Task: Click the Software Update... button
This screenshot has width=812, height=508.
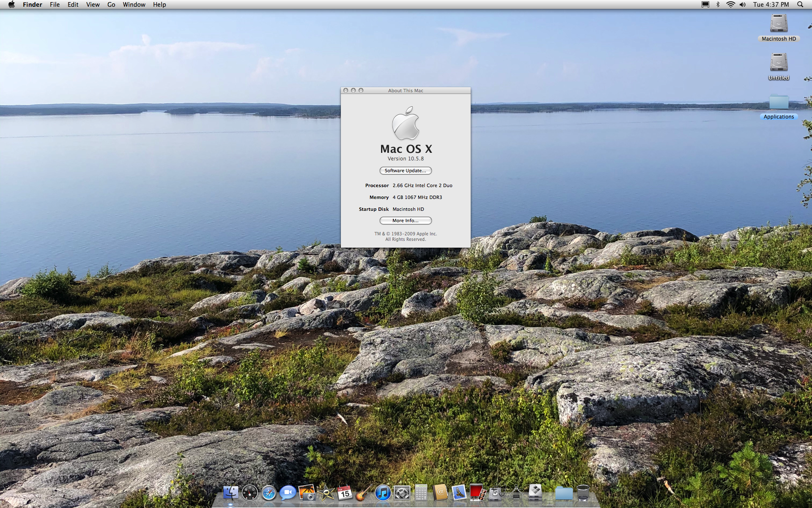Action: (406, 171)
